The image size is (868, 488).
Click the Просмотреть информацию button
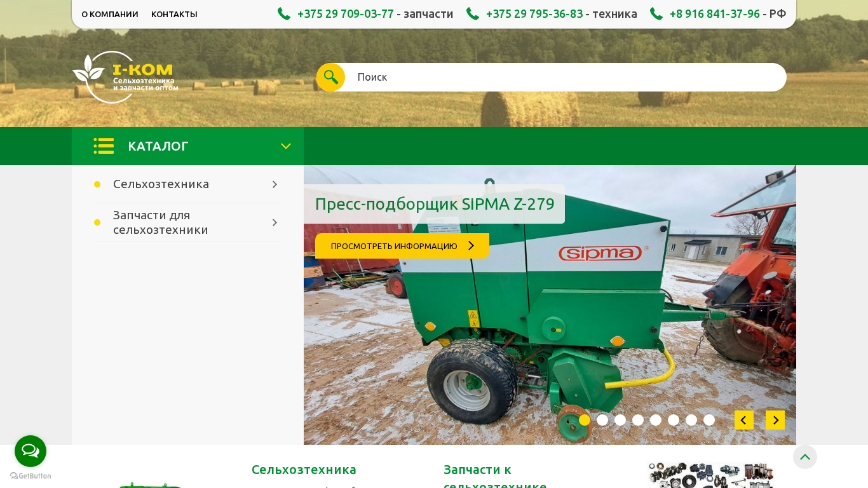pos(402,246)
